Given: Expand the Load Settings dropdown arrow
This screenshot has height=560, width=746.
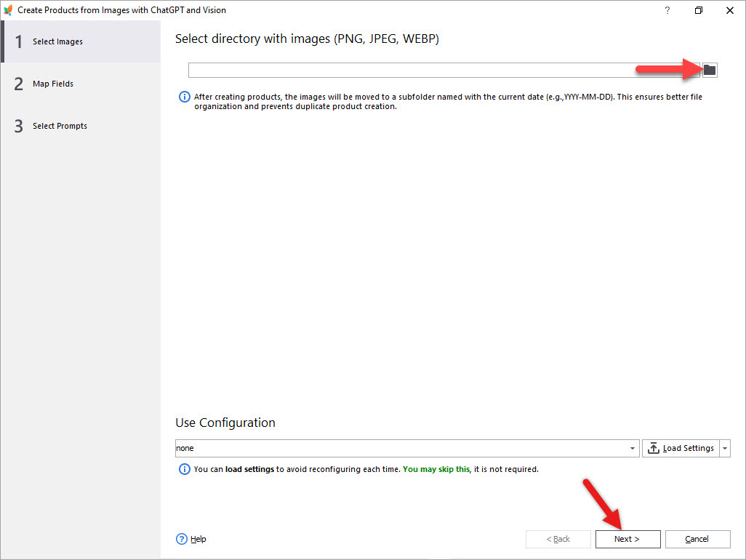Looking at the screenshot, I should 725,448.
